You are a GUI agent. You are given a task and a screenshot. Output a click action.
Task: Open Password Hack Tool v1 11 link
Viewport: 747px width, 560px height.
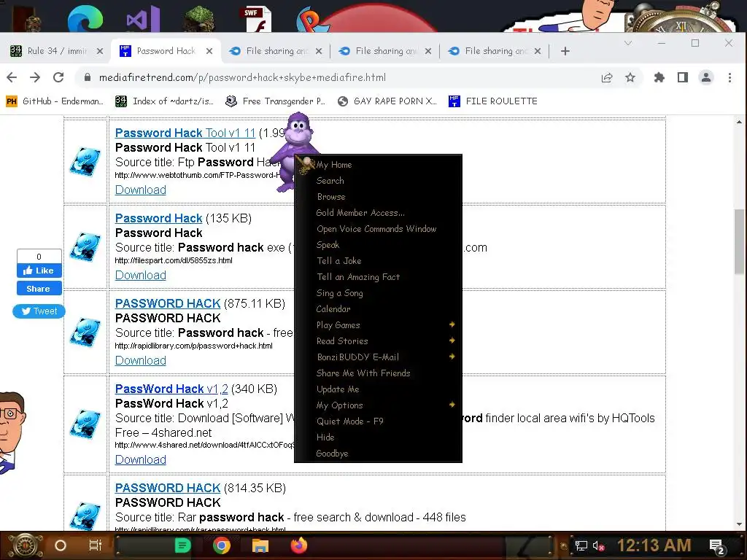pos(185,133)
